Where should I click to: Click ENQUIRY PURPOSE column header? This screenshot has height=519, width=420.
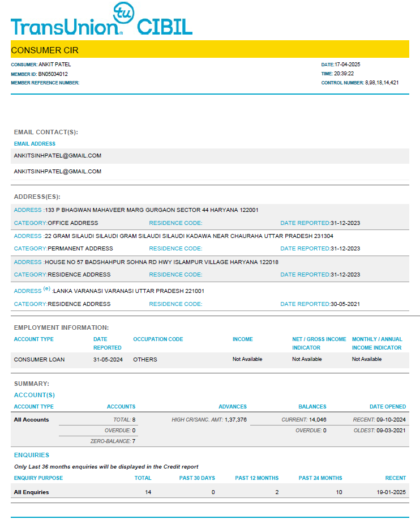tap(38, 478)
